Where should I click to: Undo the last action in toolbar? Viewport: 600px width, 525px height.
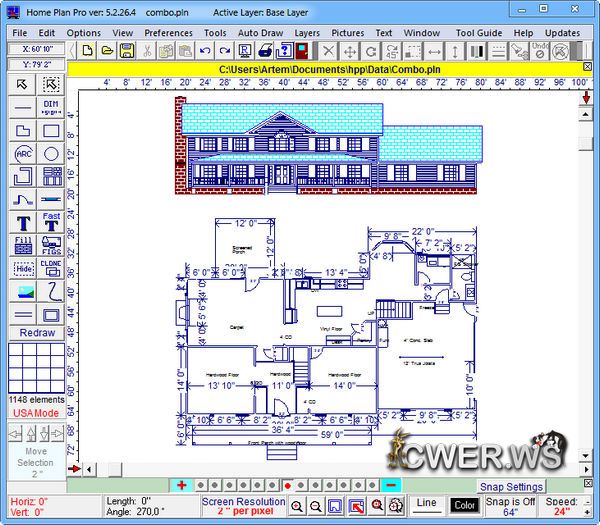[x=205, y=51]
